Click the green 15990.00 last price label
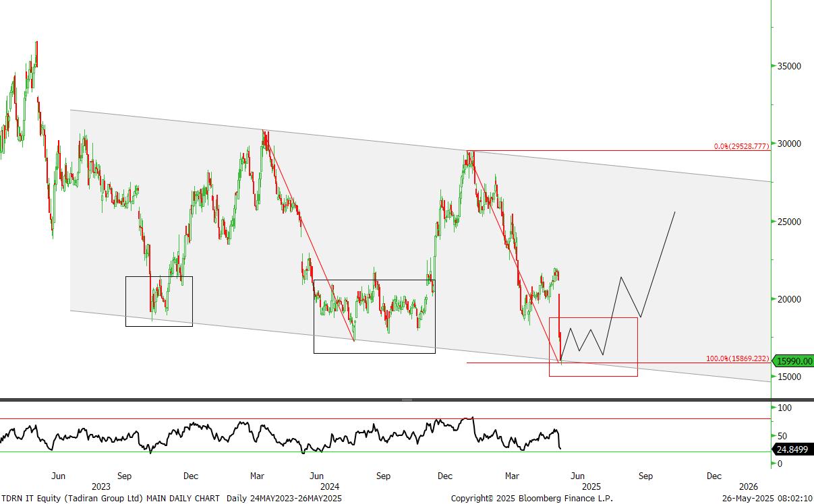814x504 pixels. click(792, 361)
